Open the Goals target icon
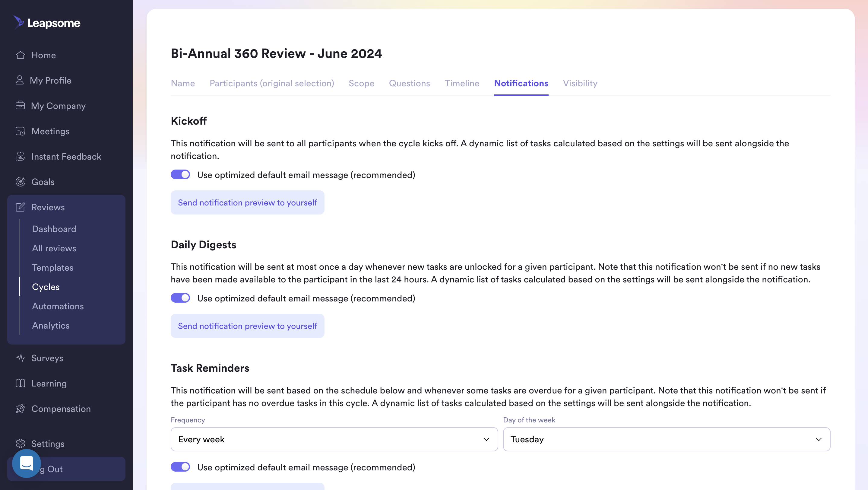The width and height of the screenshot is (868, 490). click(20, 182)
